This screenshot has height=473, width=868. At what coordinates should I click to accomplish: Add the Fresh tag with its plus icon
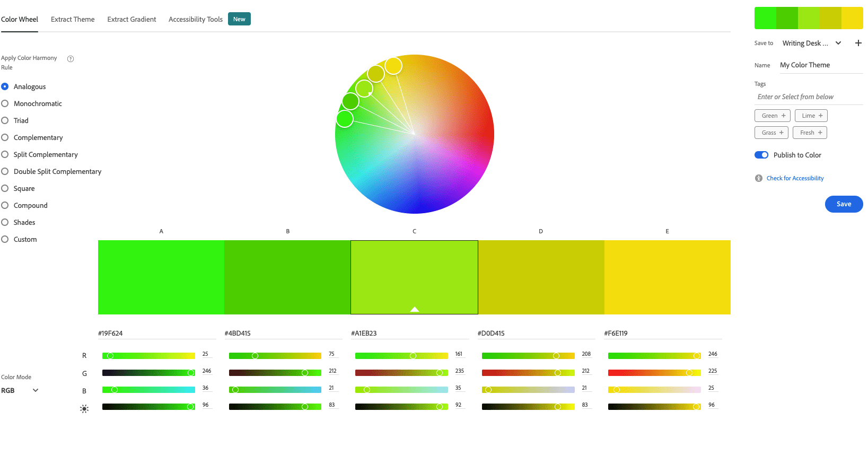click(x=820, y=133)
